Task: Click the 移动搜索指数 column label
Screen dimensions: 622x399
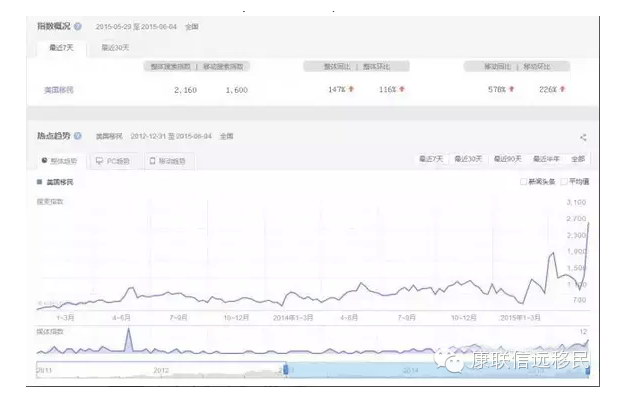Action: pyautogui.click(x=223, y=67)
